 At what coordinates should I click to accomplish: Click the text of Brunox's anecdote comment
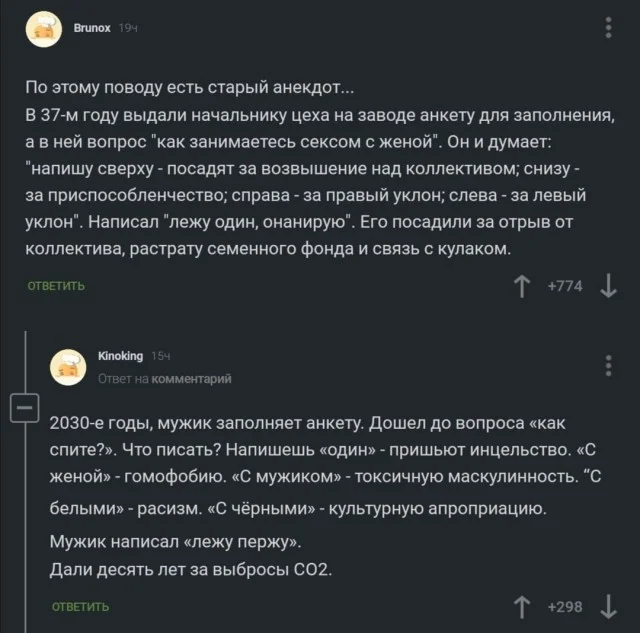[x=320, y=166]
